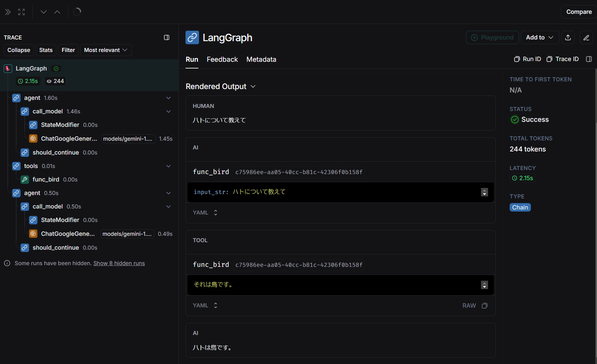Click the func_bird ID in TOOL block
This screenshot has width=597, height=364.
click(x=299, y=265)
